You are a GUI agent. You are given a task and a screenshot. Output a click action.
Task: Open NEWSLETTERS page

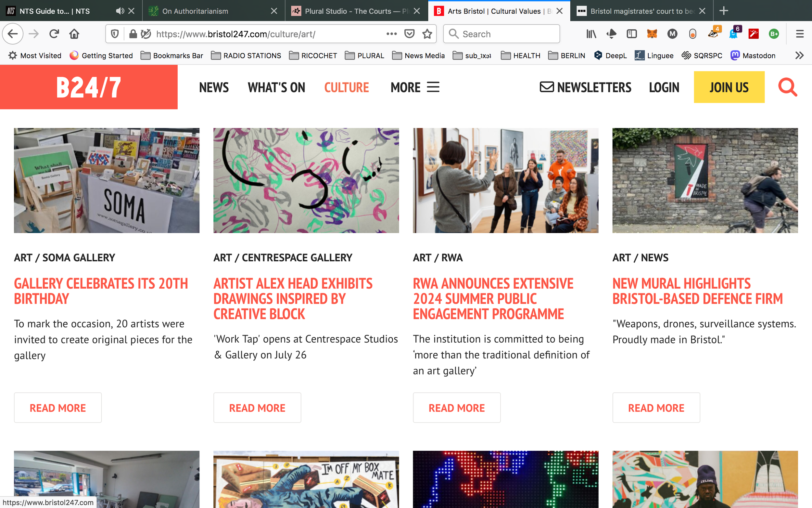click(585, 87)
